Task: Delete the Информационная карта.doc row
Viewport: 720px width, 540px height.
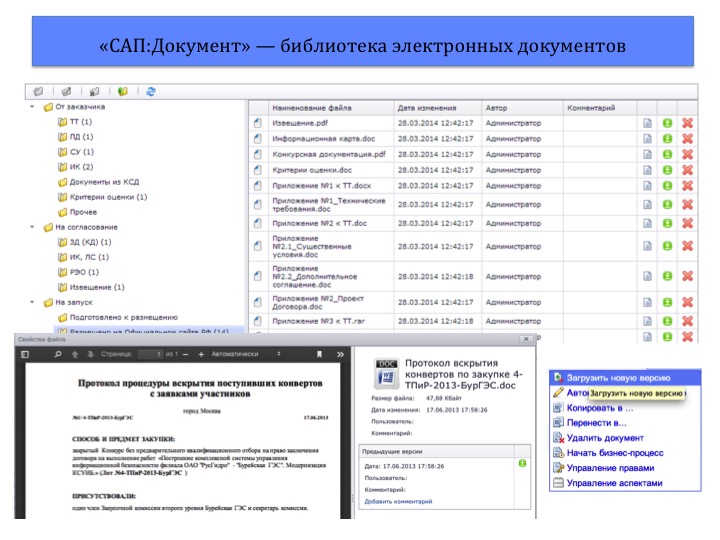Action: coord(687,139)
